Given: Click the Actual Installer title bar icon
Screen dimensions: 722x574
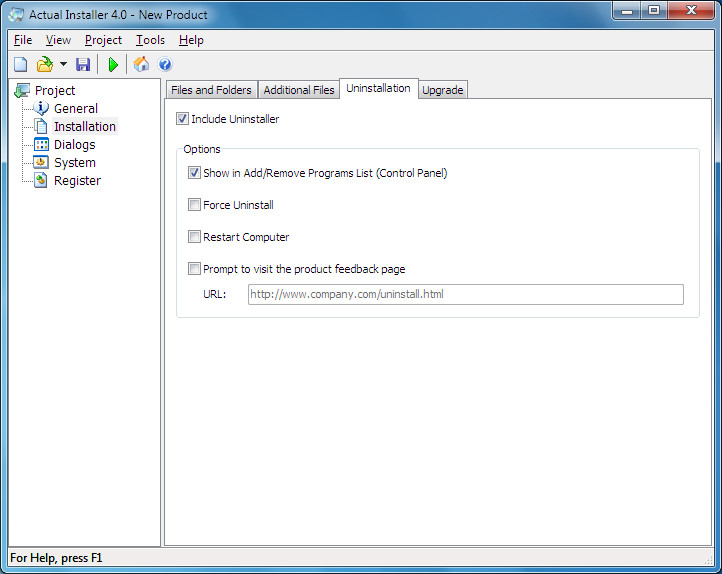Looking at the screenshot, I should pyautogui.click(x=16, y=15).
